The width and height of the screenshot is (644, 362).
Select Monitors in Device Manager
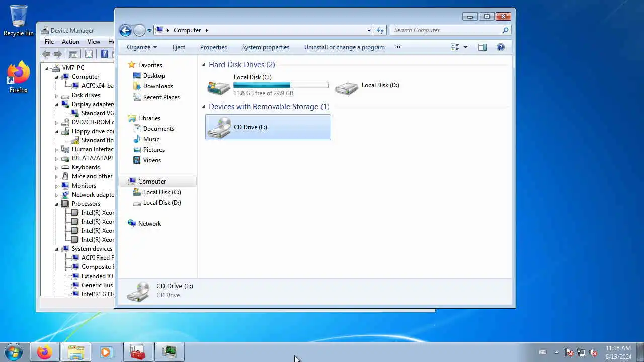84,186
